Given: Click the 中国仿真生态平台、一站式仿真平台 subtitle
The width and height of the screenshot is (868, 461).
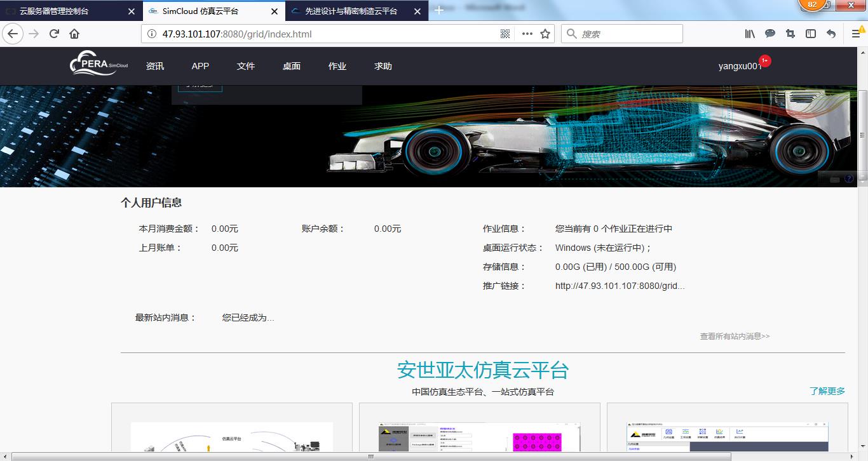Looking at the screenshot, I should coord(483,392).
